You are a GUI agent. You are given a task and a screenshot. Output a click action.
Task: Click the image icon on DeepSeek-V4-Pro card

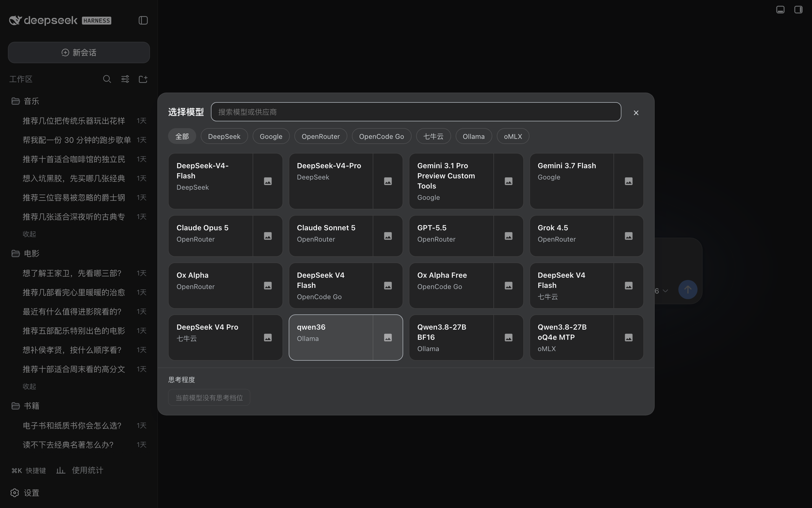388,181
